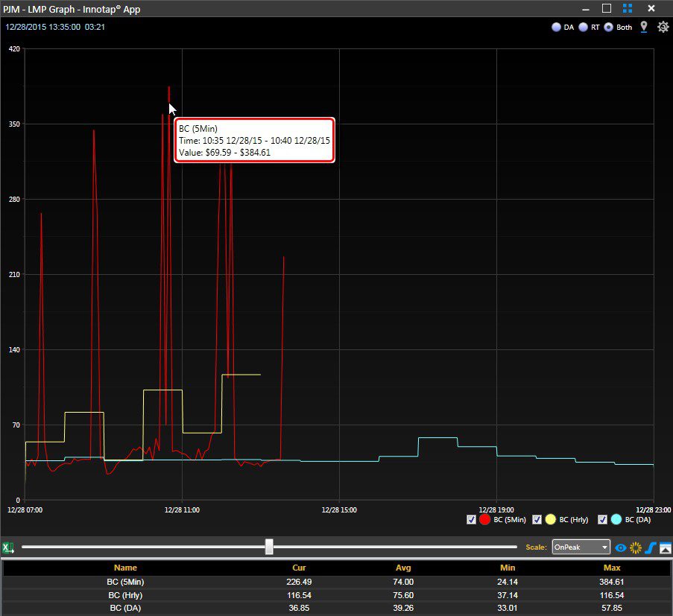Minimize the LMP Graph window

tap(587, 9)
